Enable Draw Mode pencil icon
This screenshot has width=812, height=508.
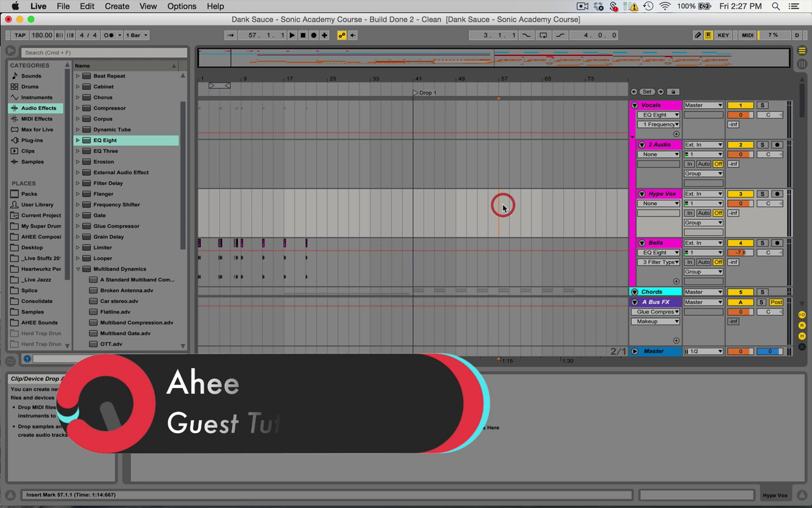(x=698, y=36)
